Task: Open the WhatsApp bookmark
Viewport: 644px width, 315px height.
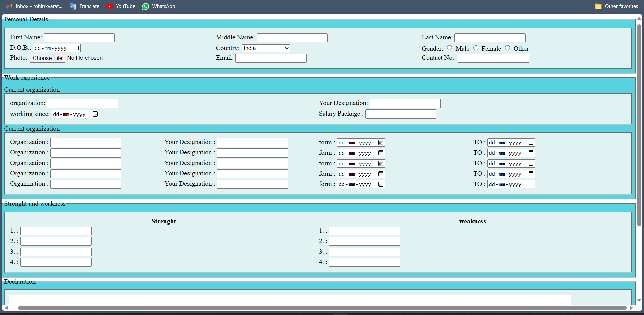Action: tap(159, 6)
